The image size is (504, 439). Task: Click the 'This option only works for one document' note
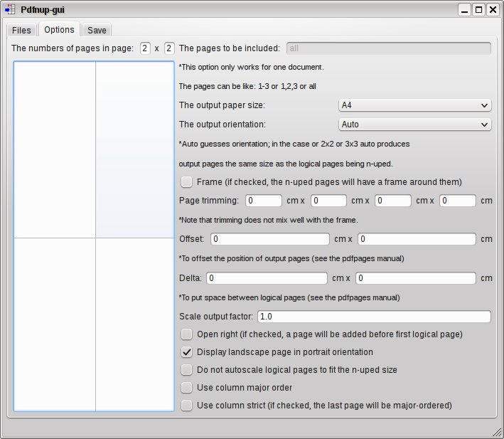(252, 67)
